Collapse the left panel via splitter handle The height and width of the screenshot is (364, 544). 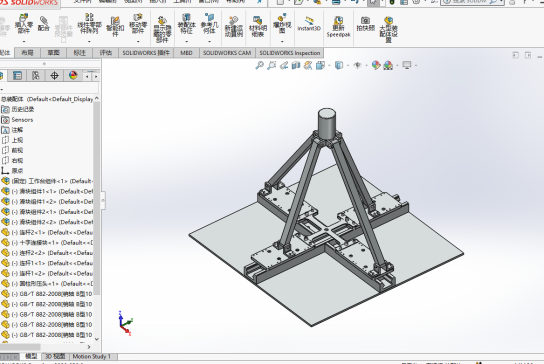103,200
